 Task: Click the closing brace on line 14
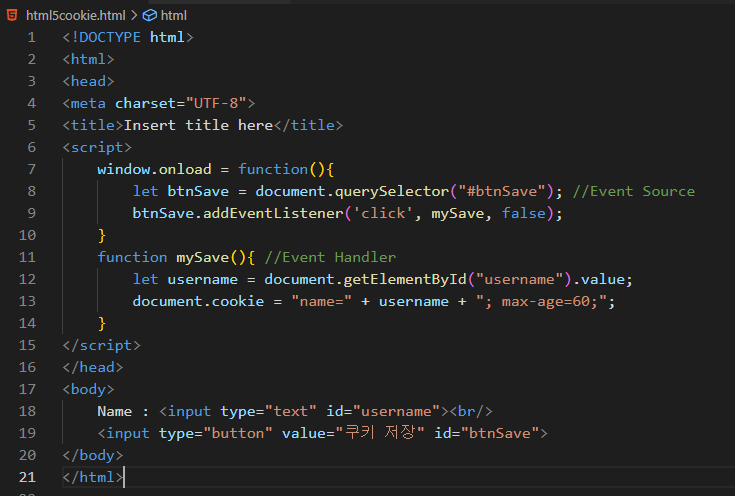[x=102, y=323]
